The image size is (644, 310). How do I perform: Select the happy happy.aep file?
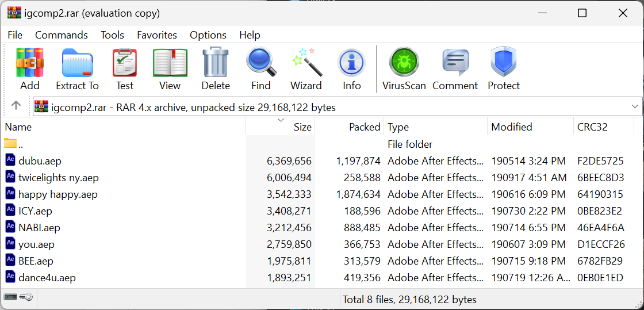(x=58, y=194)
